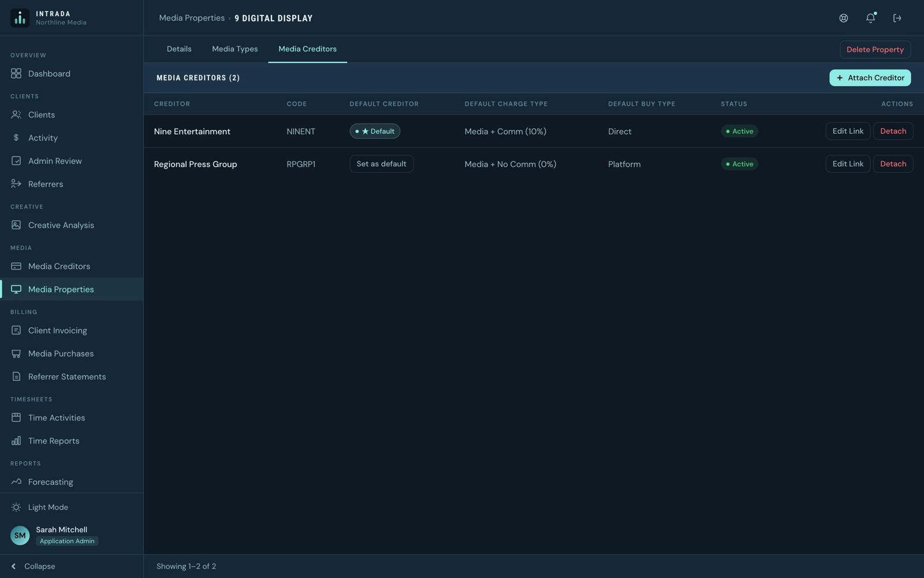Click the Nine Entertainment creditor name
The height and width of the screenshot is (578, 924).
pos(192,131)
